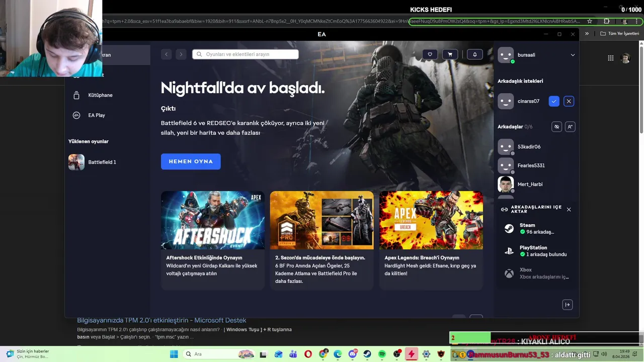
Task: Open the 'TPM 2.0'ı etkinleştirin - Microsoft Destek' result
Action: coord(162,320)
